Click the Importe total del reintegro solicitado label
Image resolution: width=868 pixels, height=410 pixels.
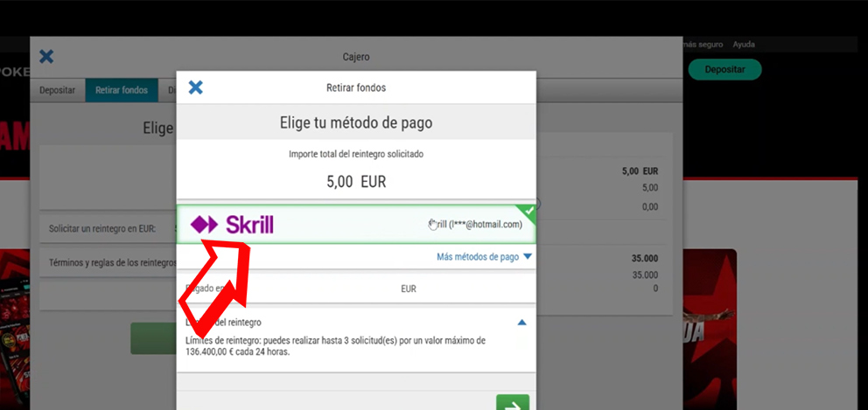click(x=356, y=155)
